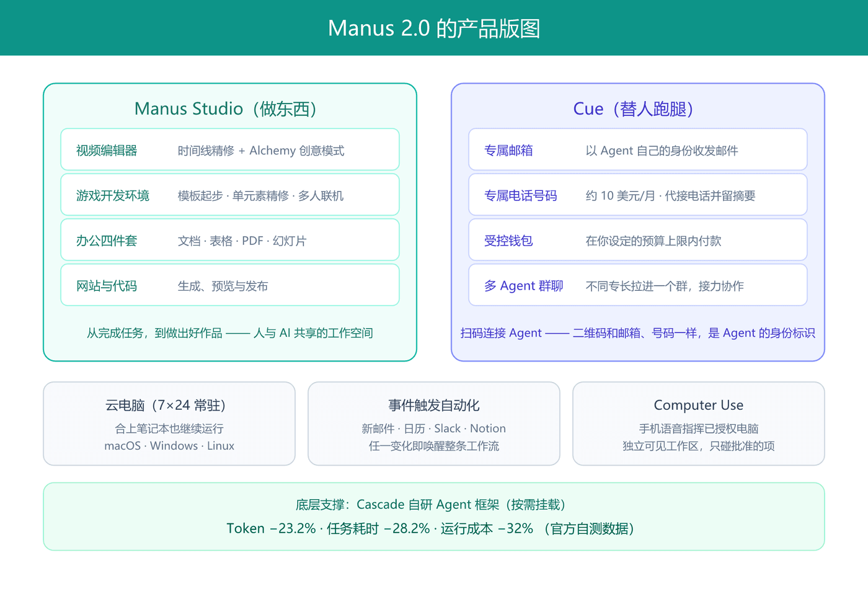Select the 视频编辑器 row label
The width and height of the screenshot is (868, 599).
pyautogui.click(x=107, y=151)
